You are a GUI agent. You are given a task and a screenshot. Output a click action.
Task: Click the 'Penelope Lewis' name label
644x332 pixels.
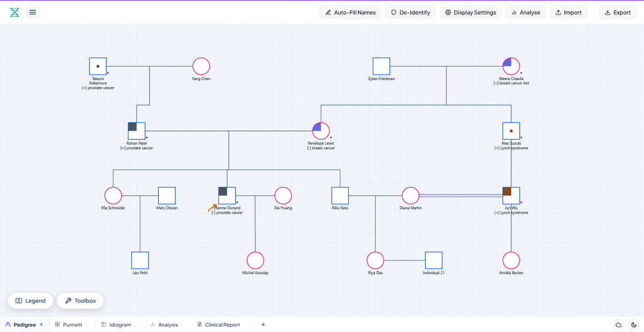tap(321, 143)
